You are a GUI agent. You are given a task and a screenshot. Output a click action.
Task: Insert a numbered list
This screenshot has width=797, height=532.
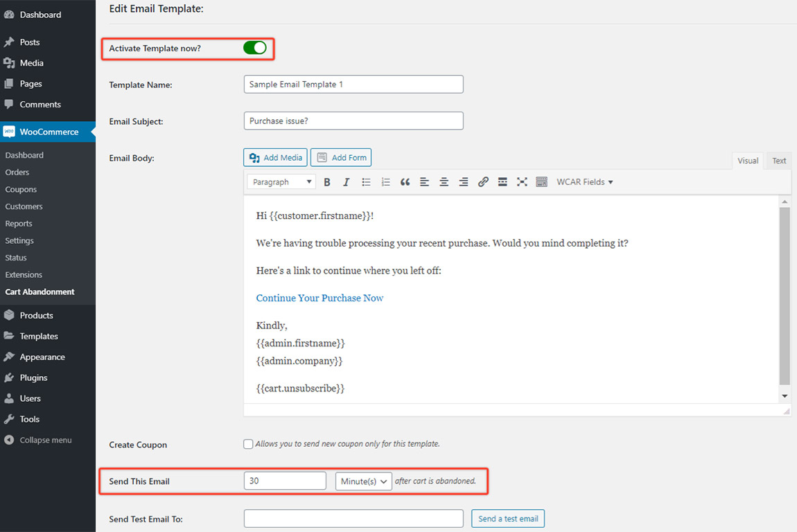385,182
